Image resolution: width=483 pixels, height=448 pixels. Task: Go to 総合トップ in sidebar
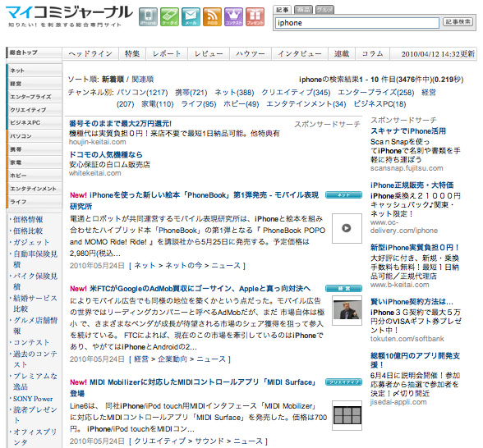pyautogui.click(x=34, y=53)
